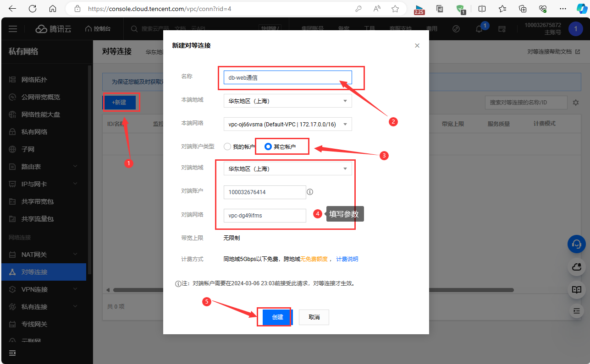
Task: Click the browser refresh icon
Action: point(33,9)
